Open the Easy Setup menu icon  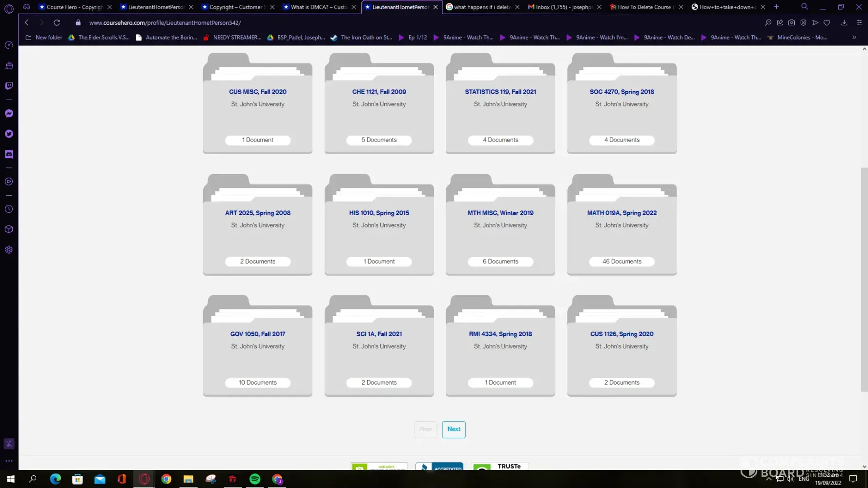coord(859,22)
